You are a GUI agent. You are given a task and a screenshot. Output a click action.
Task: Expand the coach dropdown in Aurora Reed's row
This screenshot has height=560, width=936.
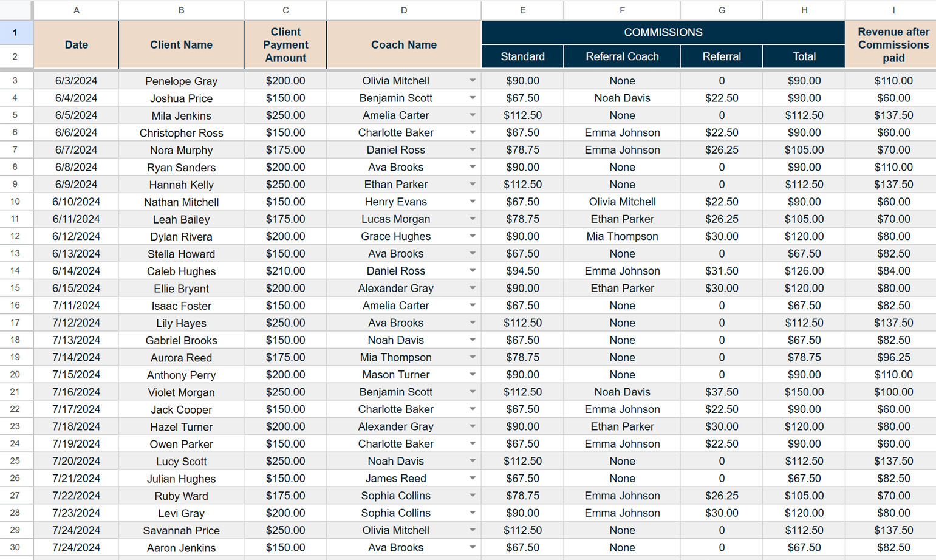pos(472,357)
